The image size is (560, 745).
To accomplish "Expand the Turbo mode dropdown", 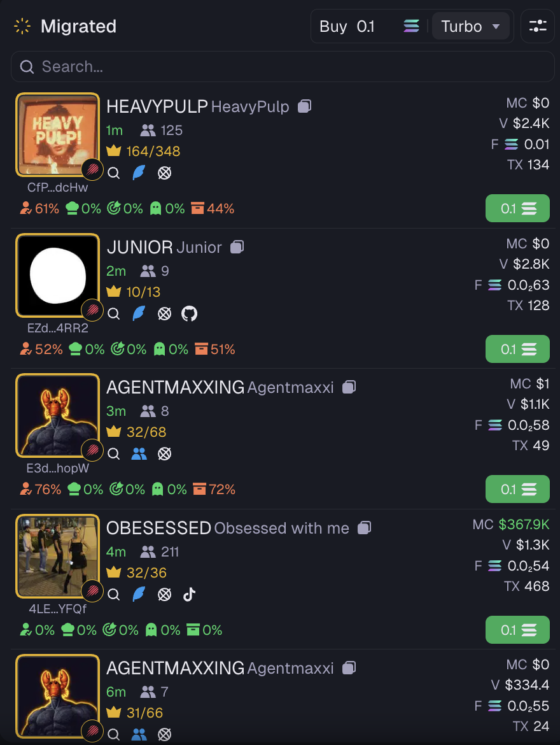I will [471, 26].
